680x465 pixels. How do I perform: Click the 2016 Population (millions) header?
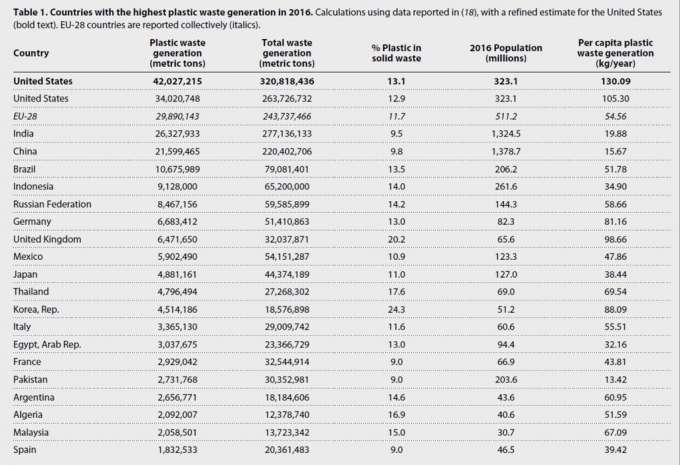click(506, 53)
